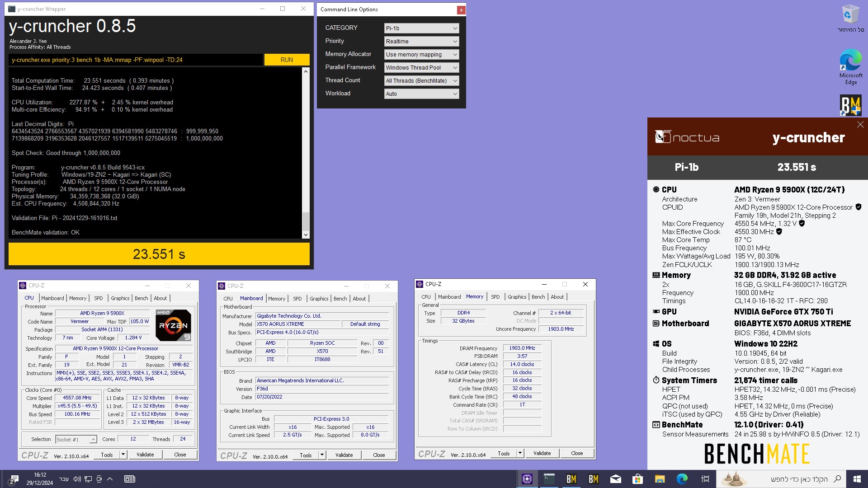This screenshot has height=488, width=868.
Task: Switch to Mainboard tab in CPU-Z CPU window
Action: click(52, 298)
